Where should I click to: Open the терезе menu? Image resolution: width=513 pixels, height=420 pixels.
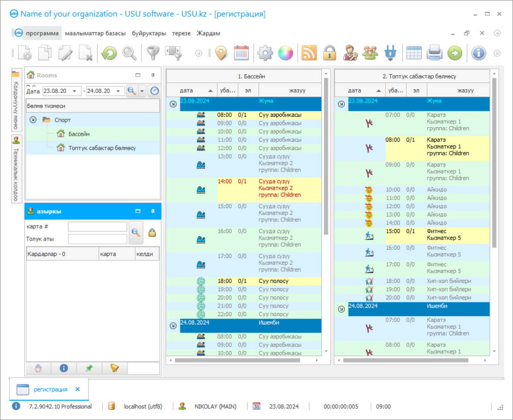pyautogui.click(x=182, y=33)
